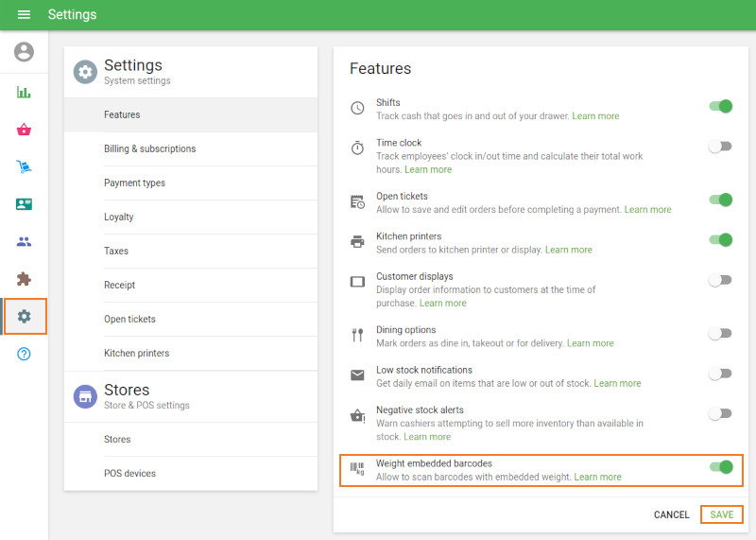Enable Dining options switch

click(721, 334)
